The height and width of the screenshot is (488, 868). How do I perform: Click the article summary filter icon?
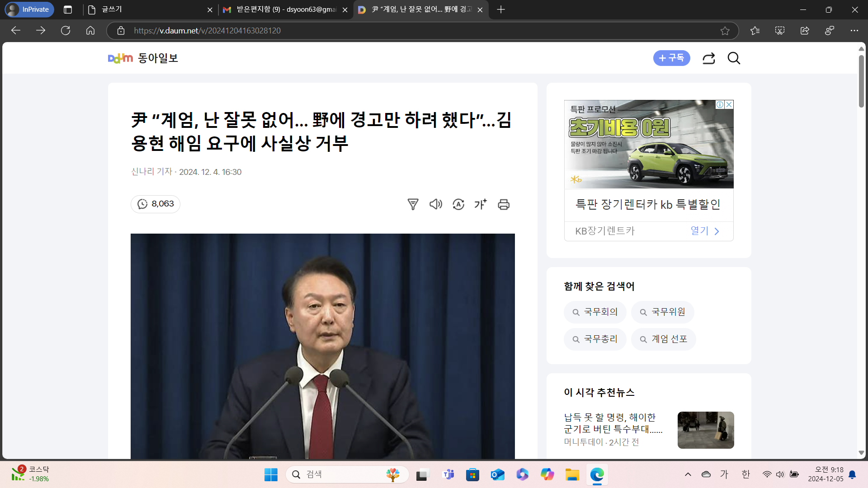[x=413, y=204]
